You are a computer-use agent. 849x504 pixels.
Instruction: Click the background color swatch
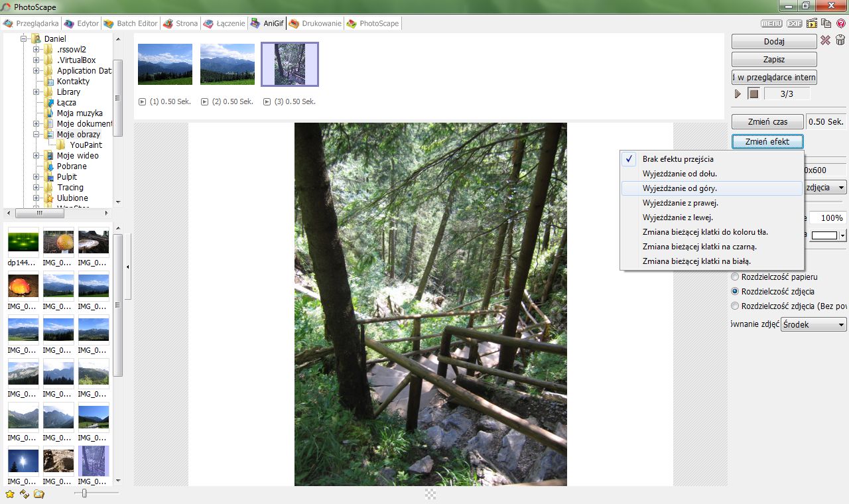[x=824, y=235]
